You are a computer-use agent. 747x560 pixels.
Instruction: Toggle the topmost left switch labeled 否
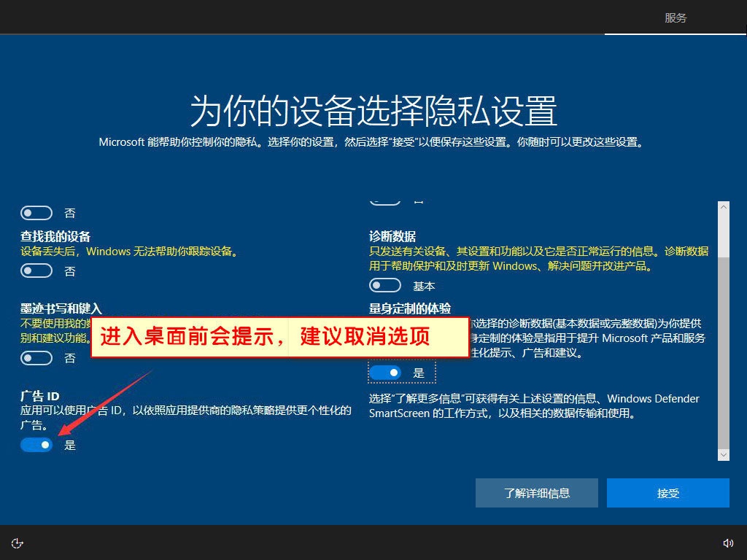[x=36, y=213]
